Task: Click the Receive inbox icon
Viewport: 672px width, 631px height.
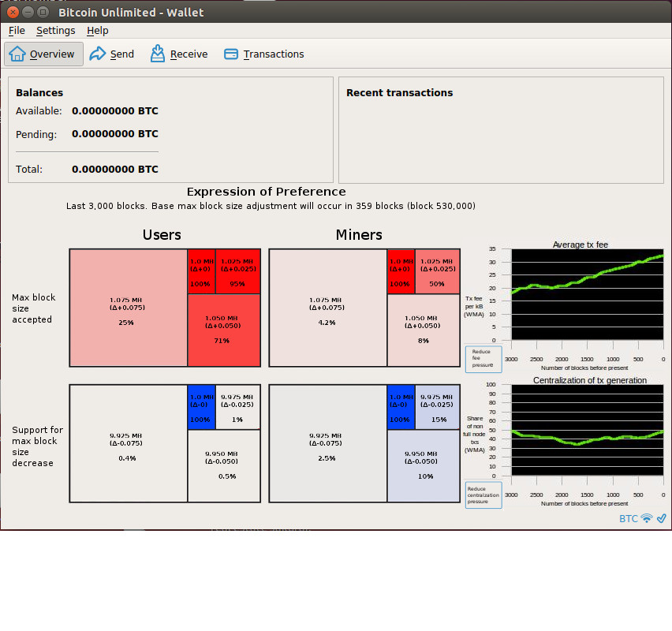Action: point(157,54)
